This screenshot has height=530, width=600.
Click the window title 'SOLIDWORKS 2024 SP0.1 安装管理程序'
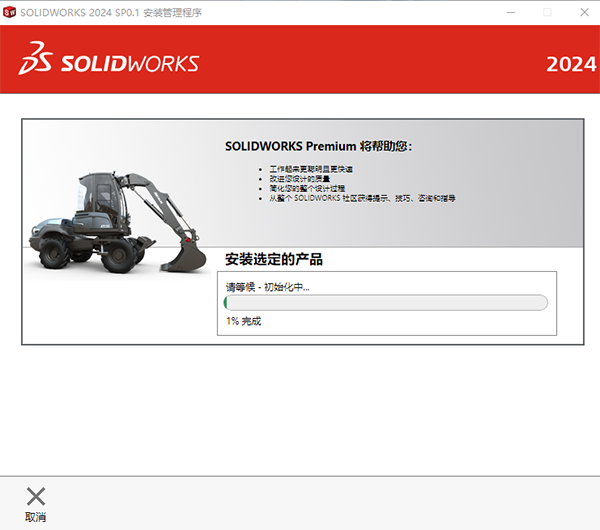(x=111, y=13)
